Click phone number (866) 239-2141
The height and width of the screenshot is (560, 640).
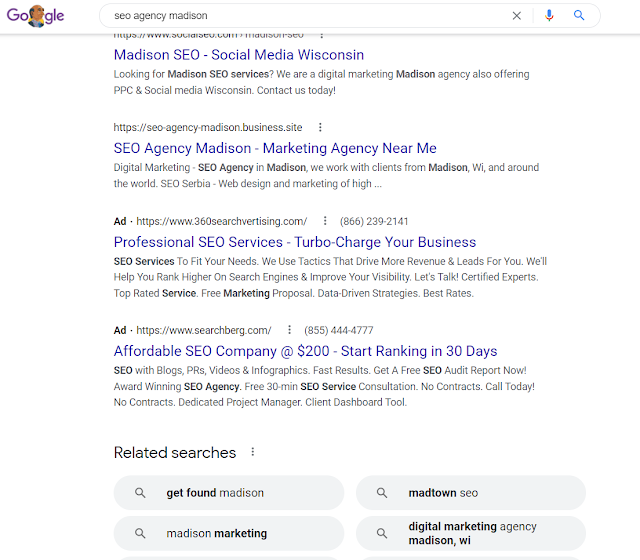pos(374,221)
